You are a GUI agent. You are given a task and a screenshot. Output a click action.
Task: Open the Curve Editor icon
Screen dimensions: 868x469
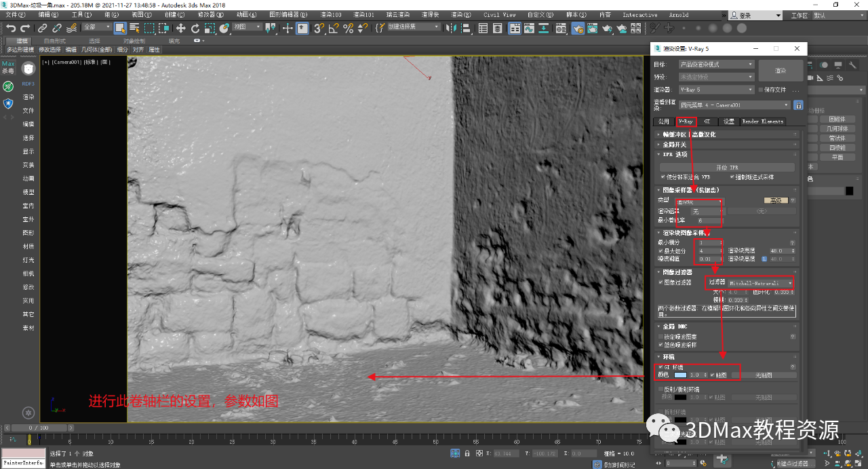click(530, 29)
